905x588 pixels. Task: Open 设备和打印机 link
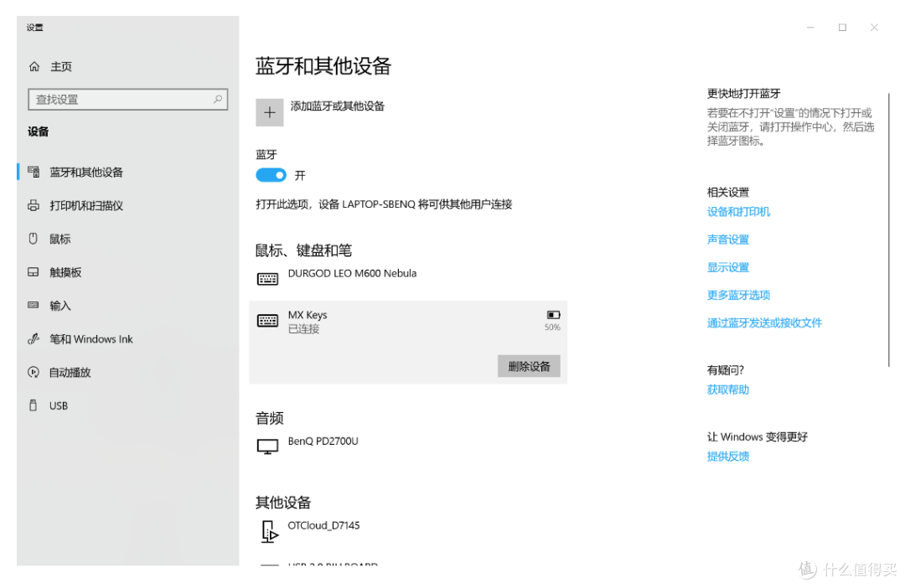[x=738, y=212]
